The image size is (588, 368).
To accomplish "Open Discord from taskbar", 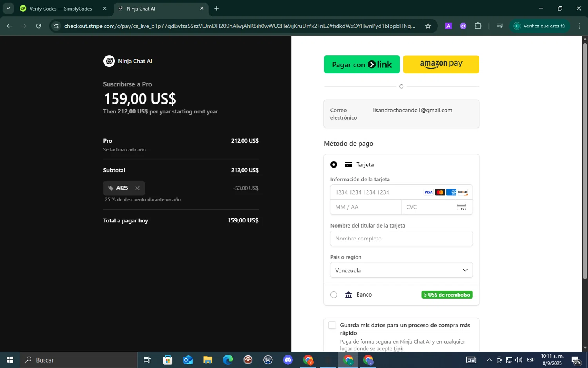I will click(288, 360).
